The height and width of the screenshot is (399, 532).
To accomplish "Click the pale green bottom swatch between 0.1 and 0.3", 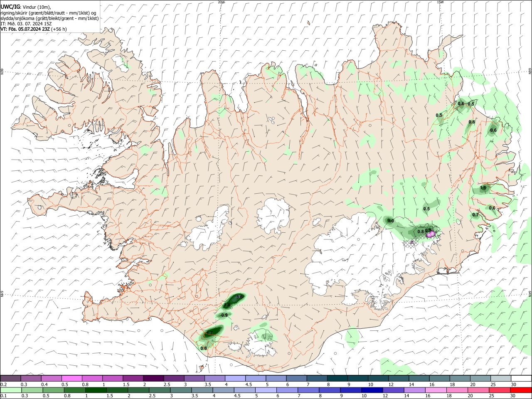I will [10, 390].
